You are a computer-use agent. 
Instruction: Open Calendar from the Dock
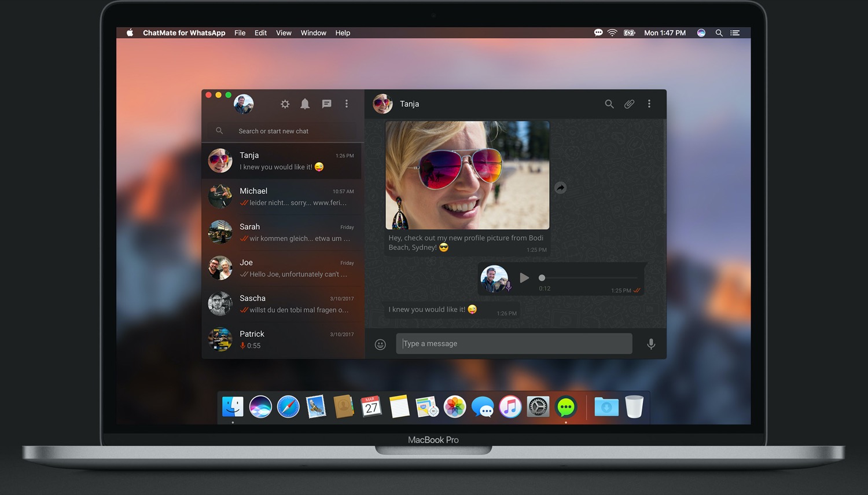[x=372, y=407]
